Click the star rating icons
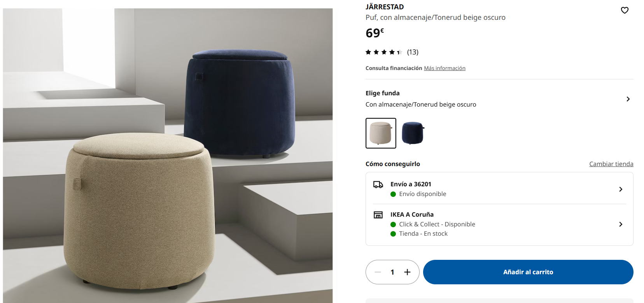 (x=383, y=52)
